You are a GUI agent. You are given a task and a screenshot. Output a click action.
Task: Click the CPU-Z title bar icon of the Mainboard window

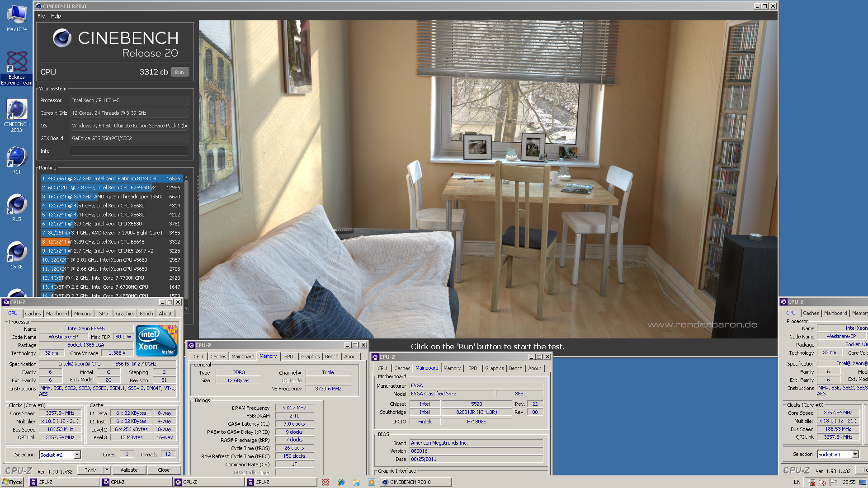coord(375,357)
